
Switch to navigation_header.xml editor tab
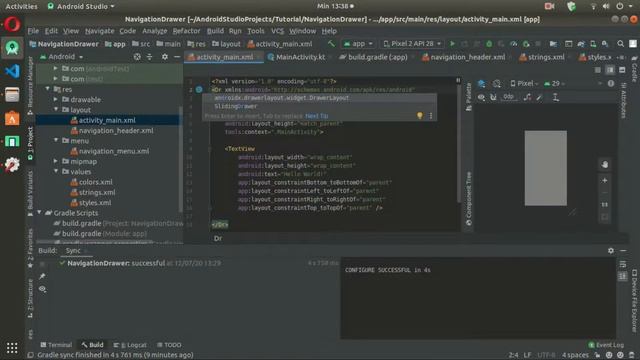(464, 57)
